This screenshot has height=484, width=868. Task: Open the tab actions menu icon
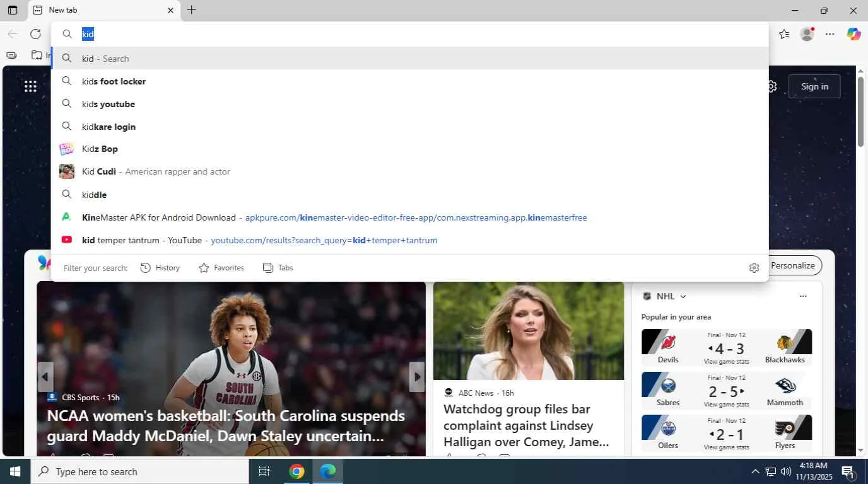click(x=13, y=10)
